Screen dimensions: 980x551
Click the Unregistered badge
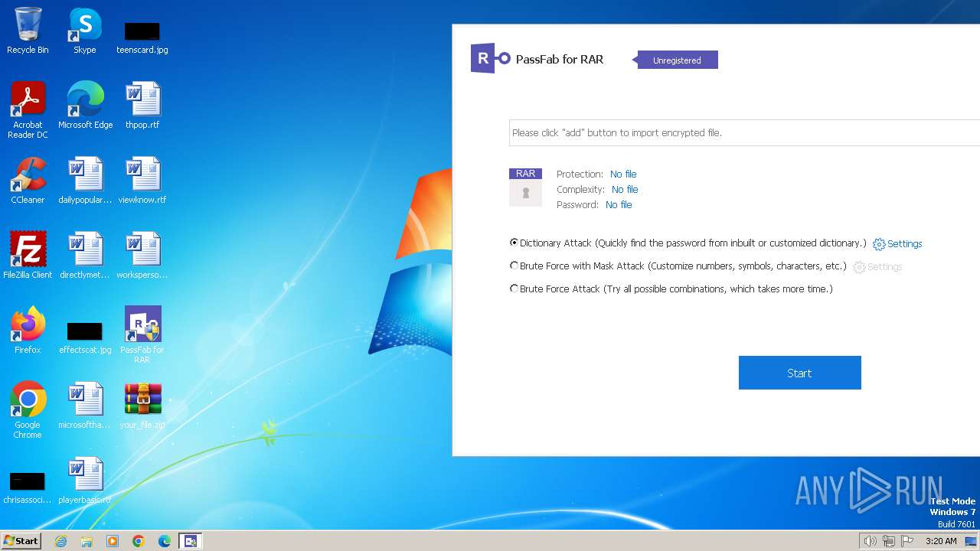pos(677,60)
